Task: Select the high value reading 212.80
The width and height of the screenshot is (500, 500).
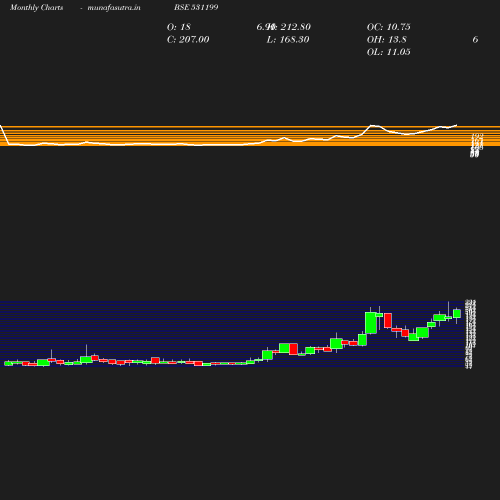Action: click(x=289, y=27)
